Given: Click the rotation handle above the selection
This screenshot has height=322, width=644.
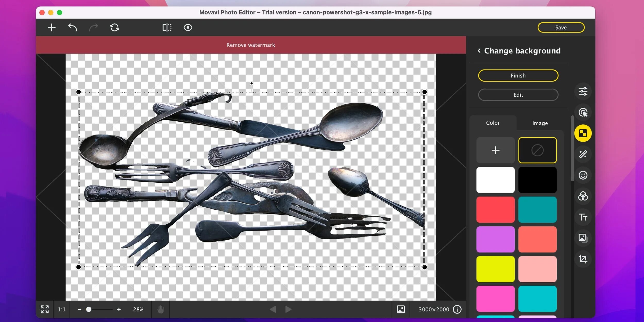Looking at the screenshot, I should tap(251, 83).
